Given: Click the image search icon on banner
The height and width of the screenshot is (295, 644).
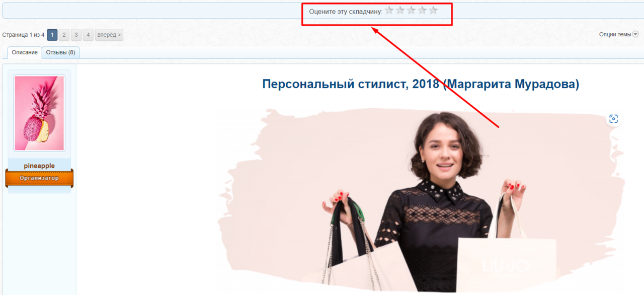Looking at the screenshot, I should pyautogui.click(x=613, y=119).
